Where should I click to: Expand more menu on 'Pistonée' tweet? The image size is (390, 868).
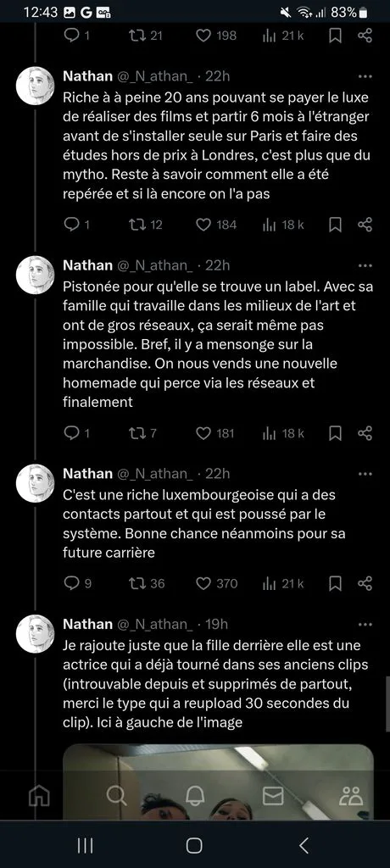pos(365,265)
